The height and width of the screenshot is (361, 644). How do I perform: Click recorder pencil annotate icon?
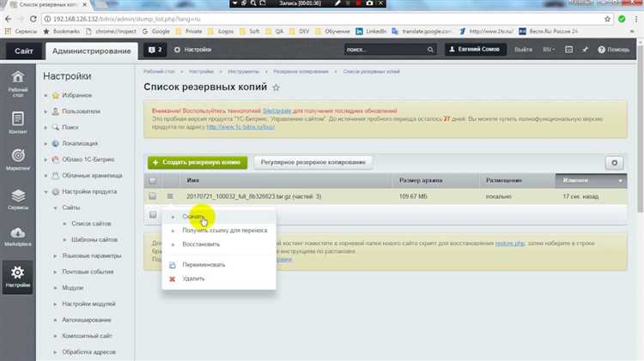point(337,3)
